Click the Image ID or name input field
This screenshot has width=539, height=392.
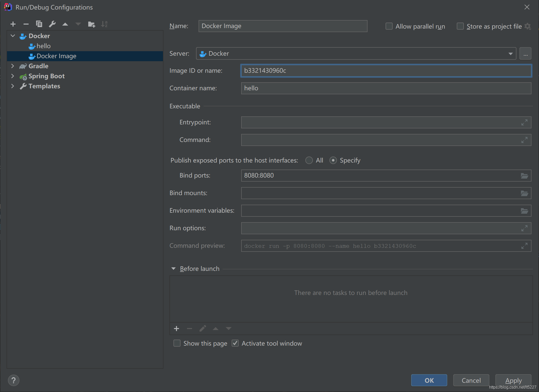pos(385,71)
